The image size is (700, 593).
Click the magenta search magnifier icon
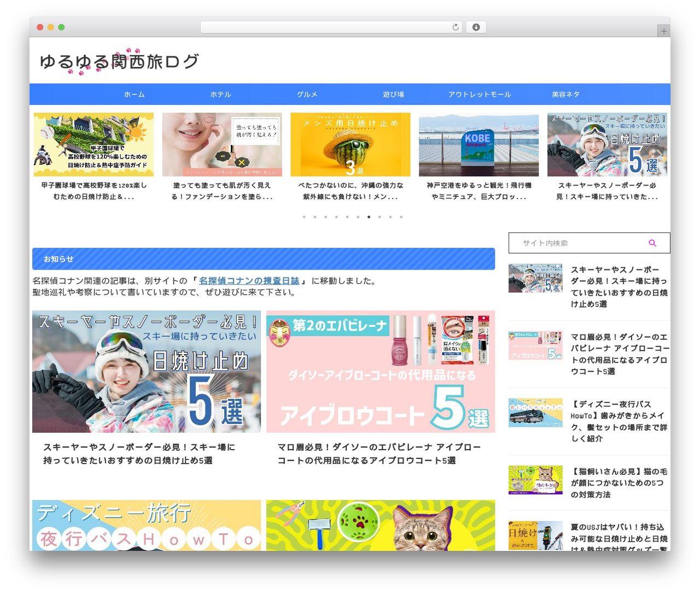(x=652, y=243)
